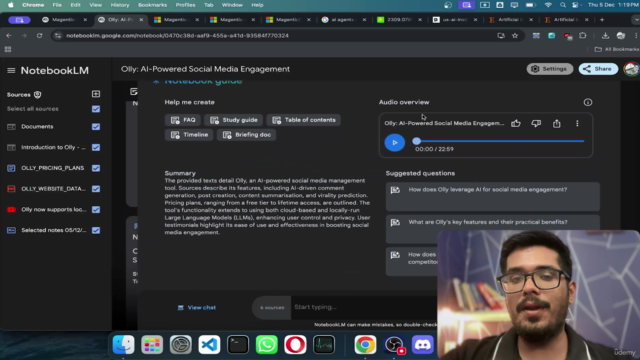Viewport: 640px width, 360px height.
Task: Open a new browser tab
Action: pyautogui.click(x=602, y=20)
